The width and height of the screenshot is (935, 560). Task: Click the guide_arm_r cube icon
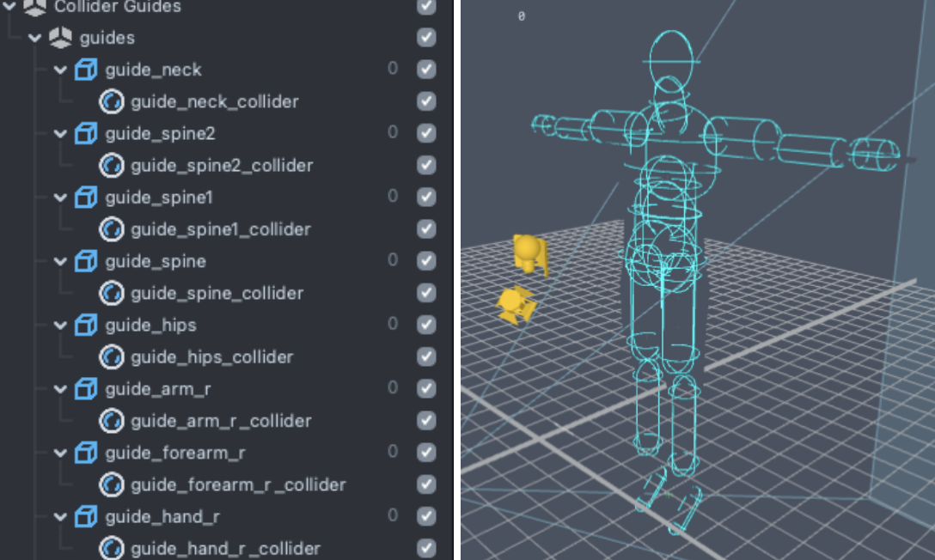point(86,388)
